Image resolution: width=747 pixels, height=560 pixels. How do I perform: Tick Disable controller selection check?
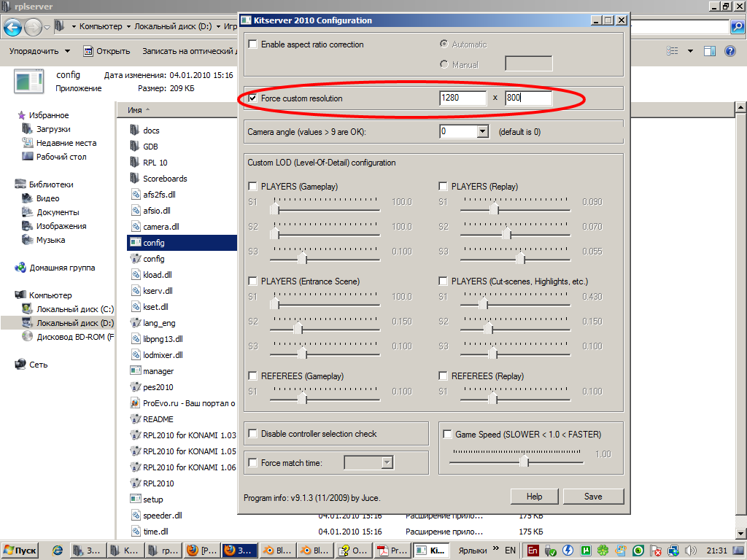click(253, 434)
